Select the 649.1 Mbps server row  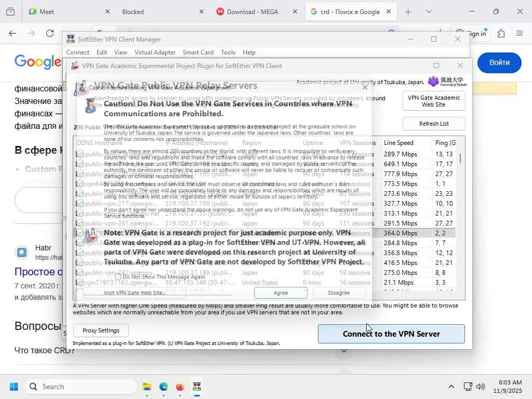coord(264,164)
